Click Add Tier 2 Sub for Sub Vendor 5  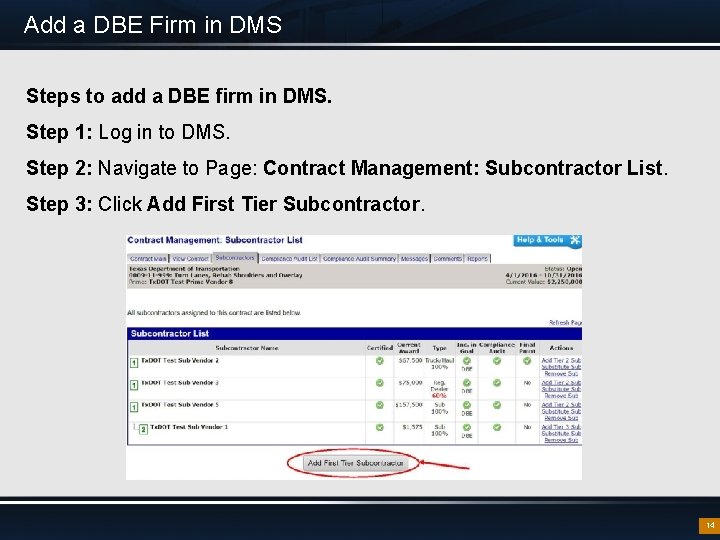pyautogui.click(x=561, y=405)
